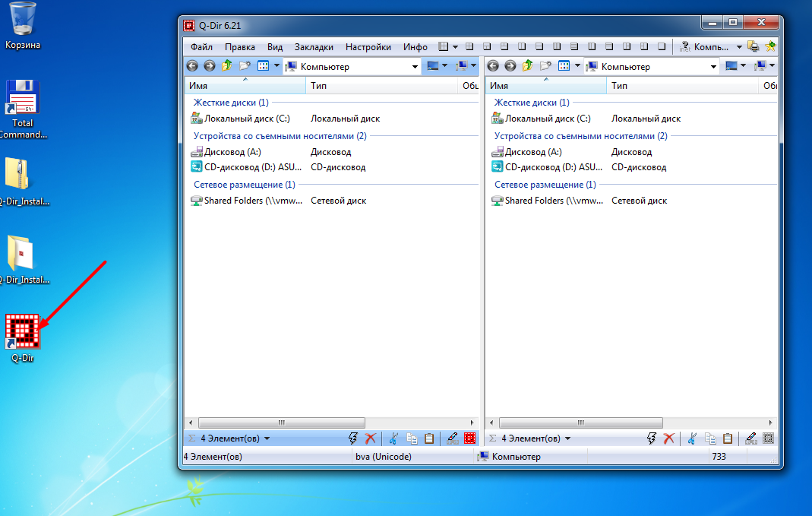Click scissors cut icon in left pane
The image size is (812, 516).
[393, 438]
